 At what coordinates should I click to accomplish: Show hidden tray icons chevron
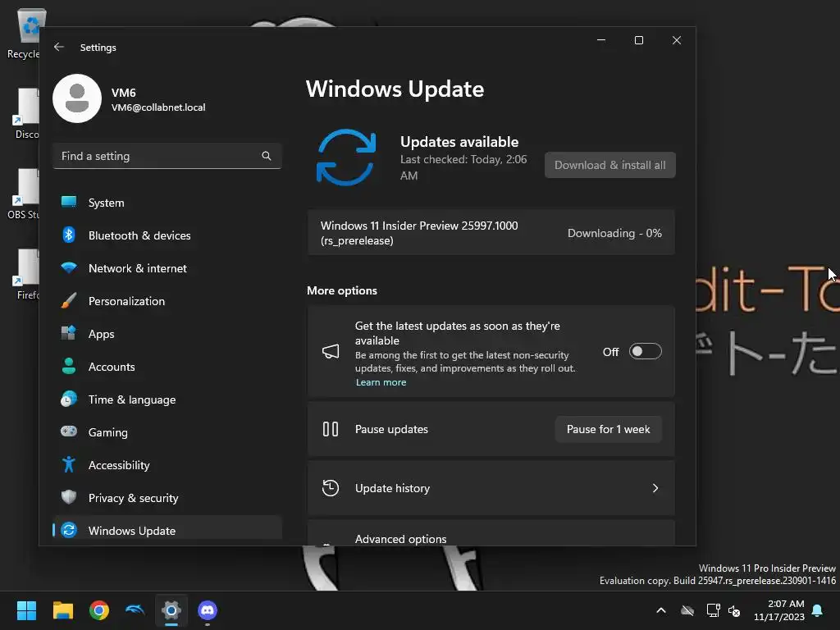coord(661,610)
